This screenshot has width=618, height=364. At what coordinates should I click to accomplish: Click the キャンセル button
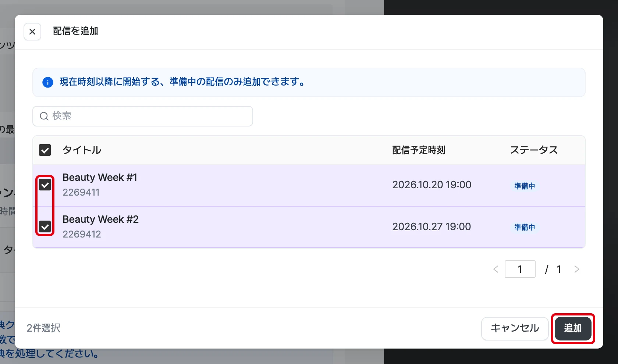pyautogui.click(x=515, y=328)
